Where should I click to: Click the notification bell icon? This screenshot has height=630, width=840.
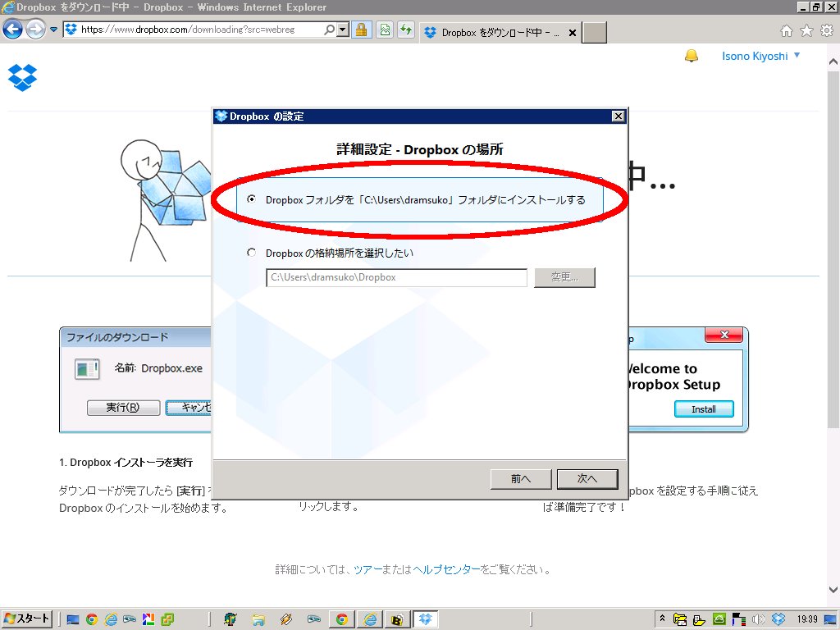692,56
